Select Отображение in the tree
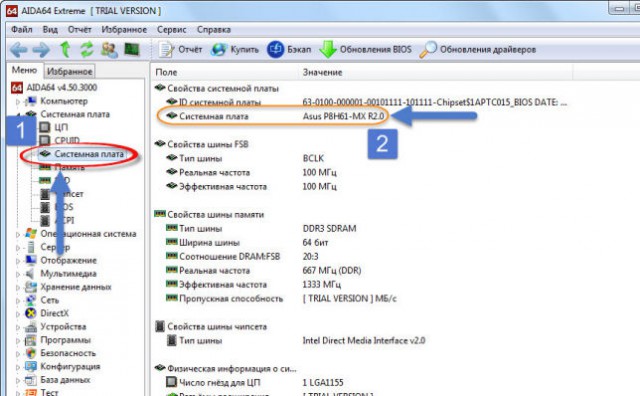 (x=69, y=260)
